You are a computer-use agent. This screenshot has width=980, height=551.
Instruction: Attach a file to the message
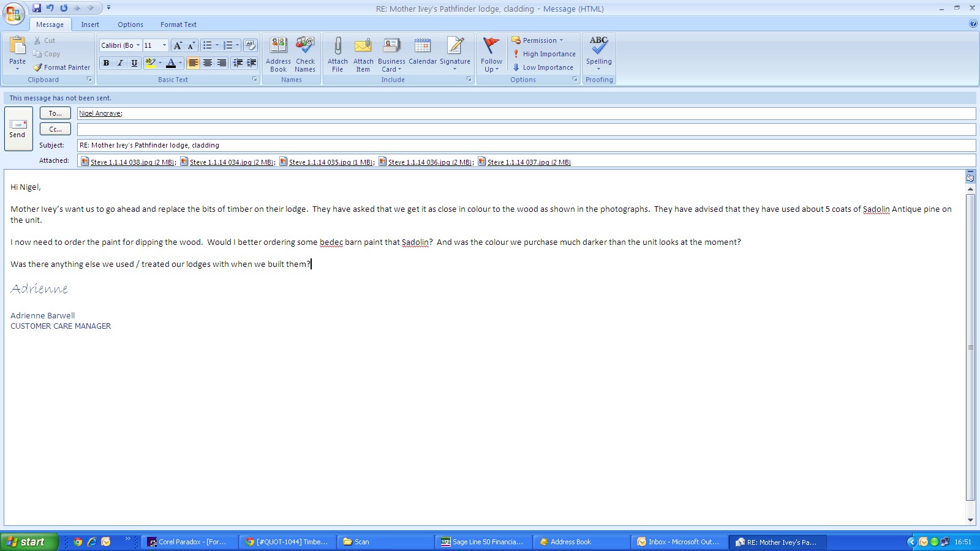(337, 54)
